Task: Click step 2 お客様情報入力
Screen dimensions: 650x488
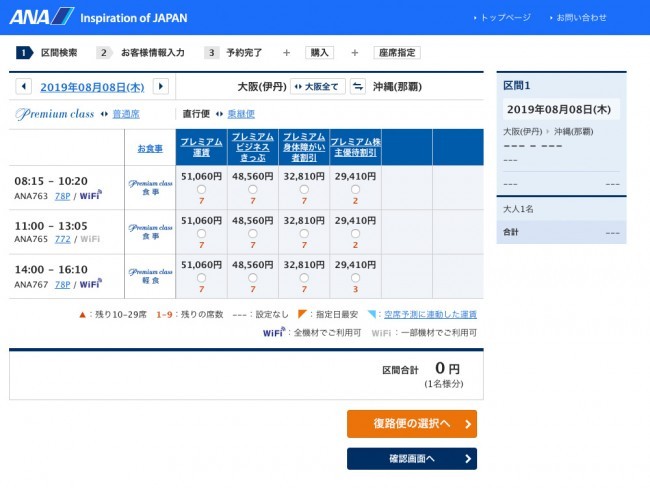Action: tap(141, 53)
